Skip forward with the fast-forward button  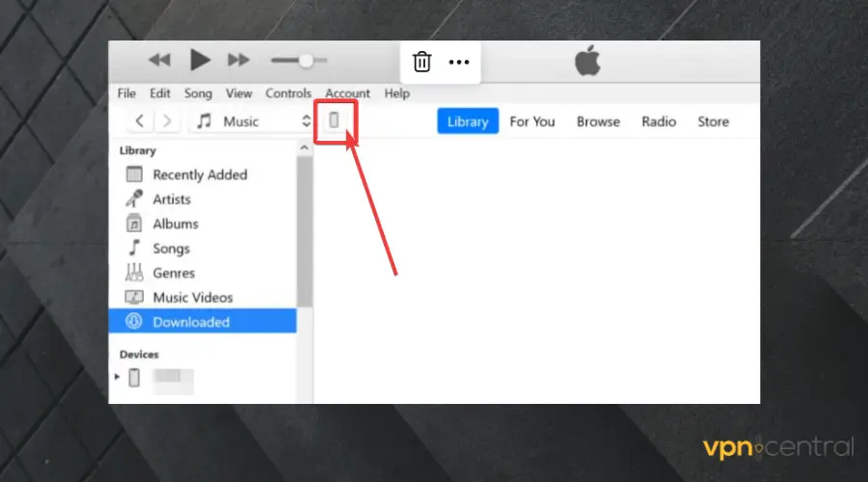pos(238,60)
